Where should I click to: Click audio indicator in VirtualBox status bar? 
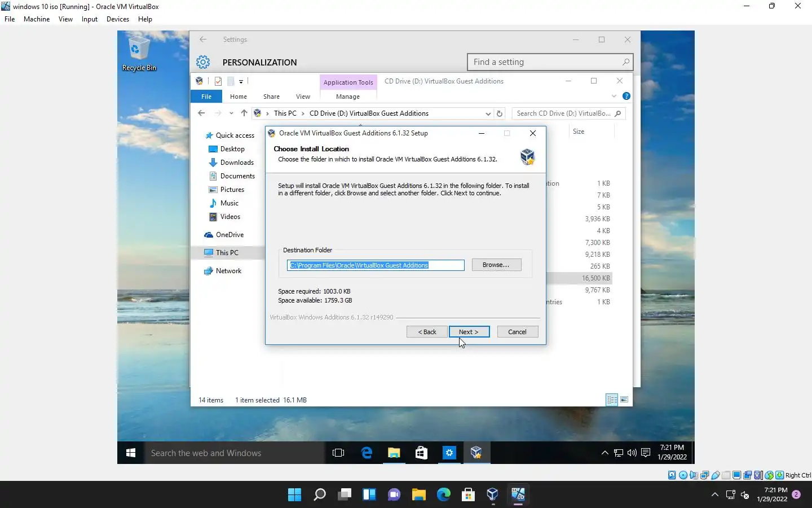(694, 475)
